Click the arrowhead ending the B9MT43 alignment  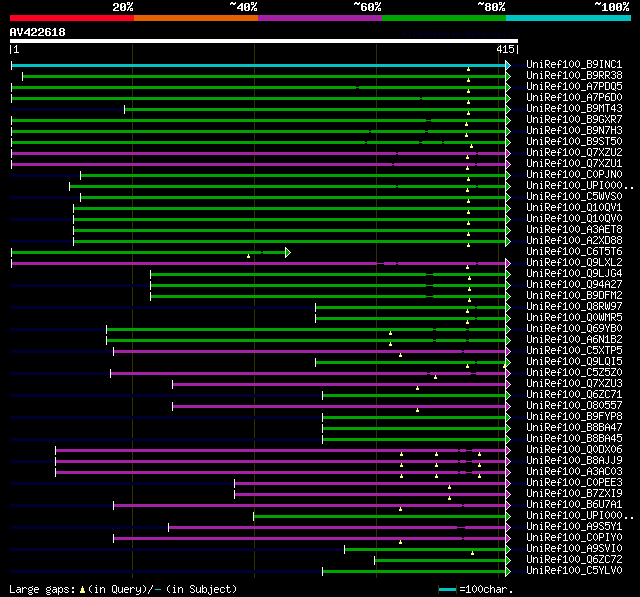point(508,109)
